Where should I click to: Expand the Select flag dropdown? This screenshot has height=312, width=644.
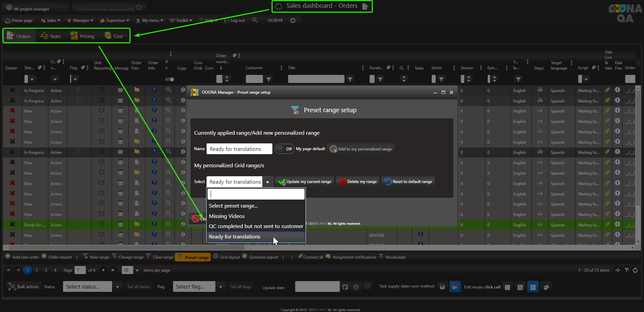(x=198, y=286)
